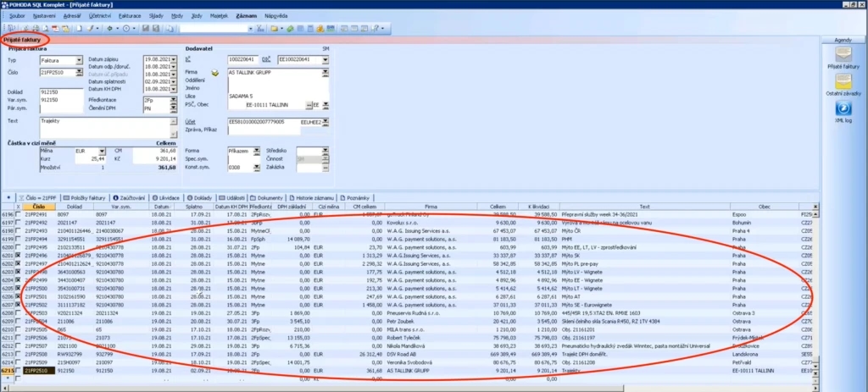Click the green money toolbar icon

289,28
